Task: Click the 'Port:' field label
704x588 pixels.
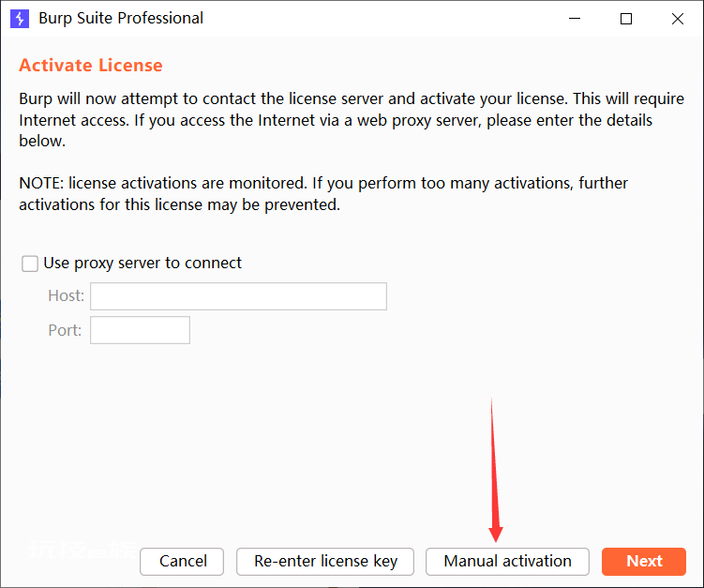Action: pos(65,330)
